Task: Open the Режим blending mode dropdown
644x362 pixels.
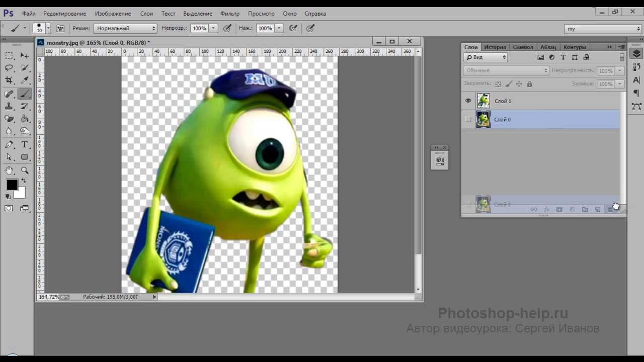Action: [126, 29]
